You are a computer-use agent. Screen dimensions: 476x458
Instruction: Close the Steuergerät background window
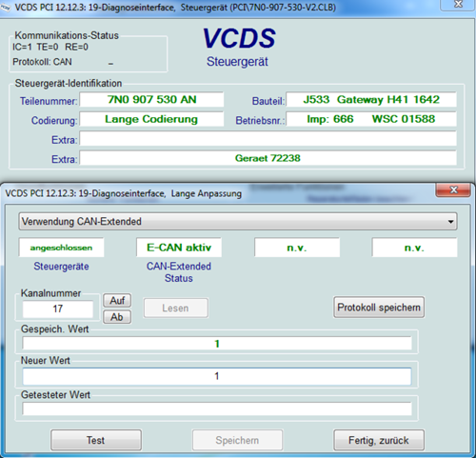pos(458,4)
